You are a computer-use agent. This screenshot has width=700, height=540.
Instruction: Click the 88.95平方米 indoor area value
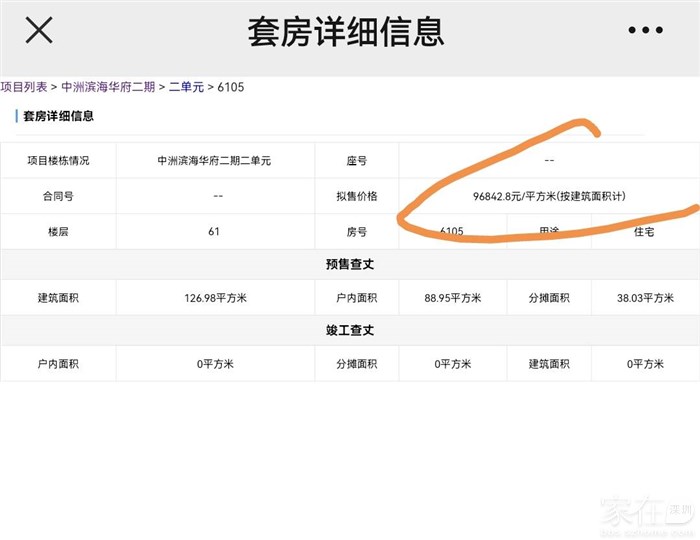451,298
